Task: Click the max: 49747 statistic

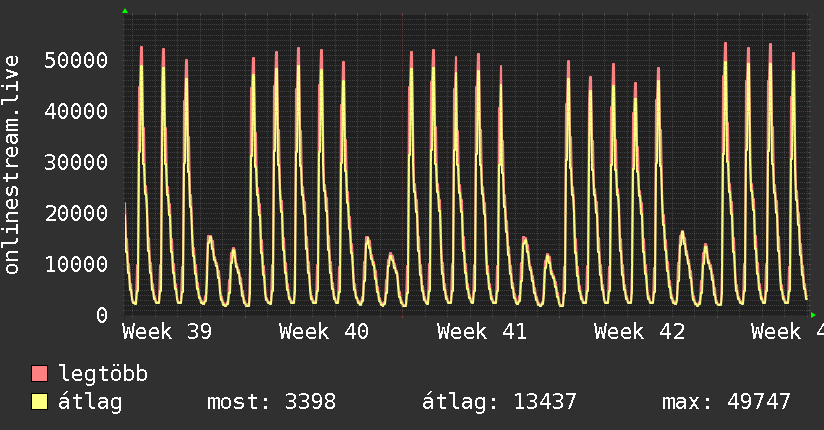Action: pyautogui.click(x=726, y=402)
